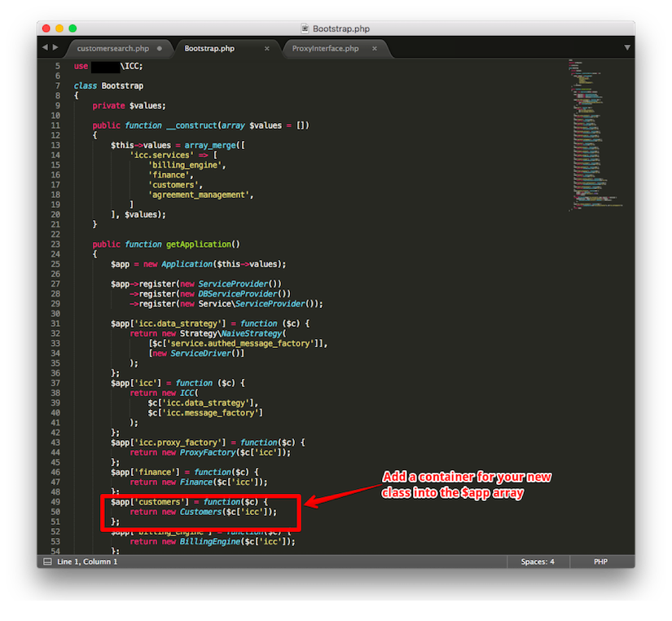Click the minimap code overview
The height and width of the screenshot is (621, 672).
click(595, 135)
